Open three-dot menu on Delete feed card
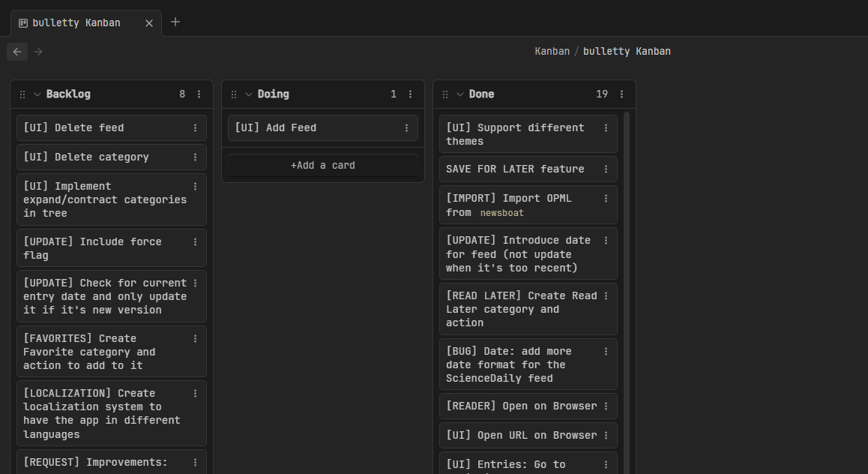Screen dimensions: 868x474 (x=195, y=128)
